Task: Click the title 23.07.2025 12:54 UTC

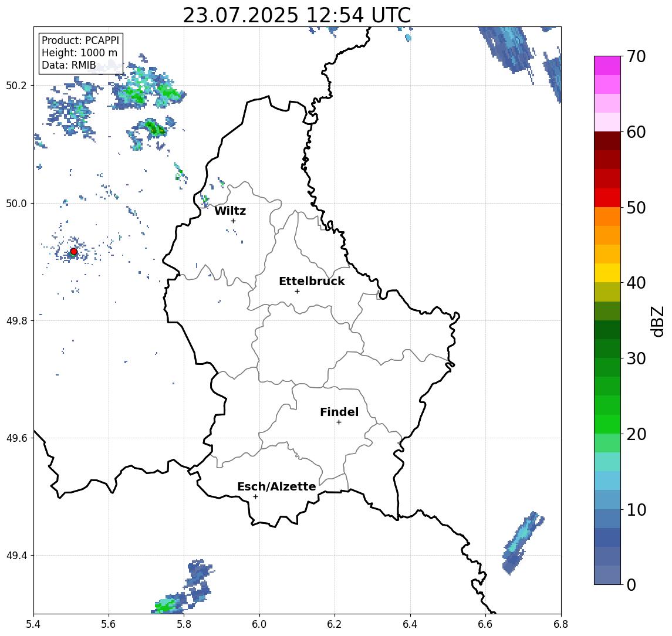Action: click(296, 15)
